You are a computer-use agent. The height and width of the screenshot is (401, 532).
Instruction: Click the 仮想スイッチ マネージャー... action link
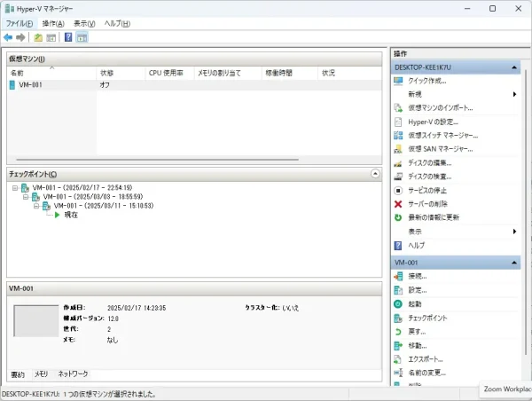443,136
